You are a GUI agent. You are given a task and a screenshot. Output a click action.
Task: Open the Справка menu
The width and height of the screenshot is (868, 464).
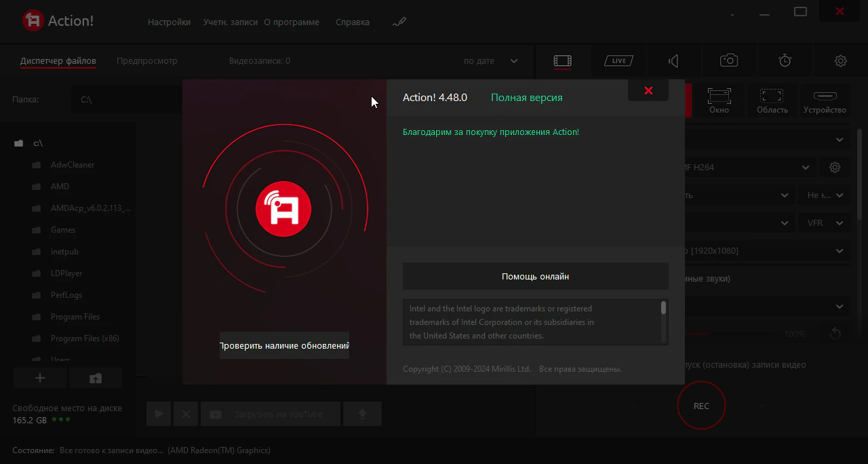352,22
